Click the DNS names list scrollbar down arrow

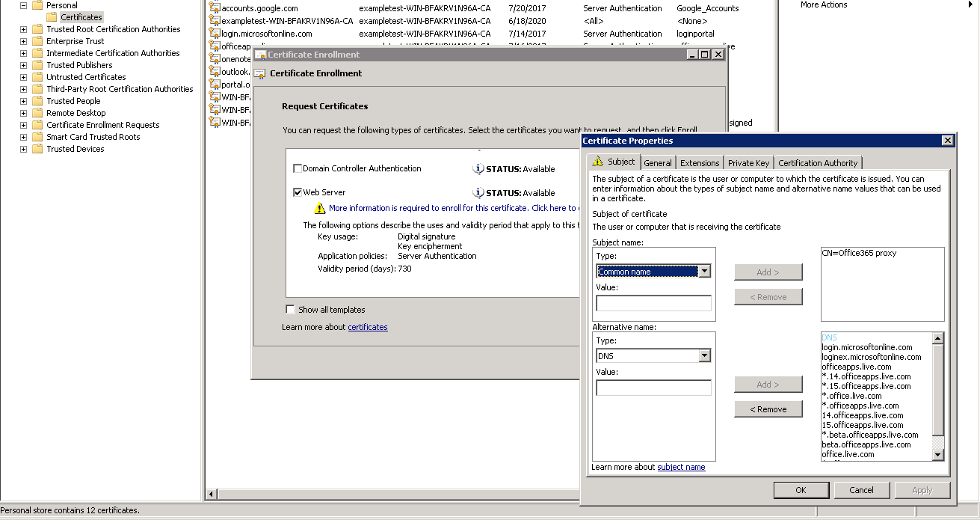[938, 454]
